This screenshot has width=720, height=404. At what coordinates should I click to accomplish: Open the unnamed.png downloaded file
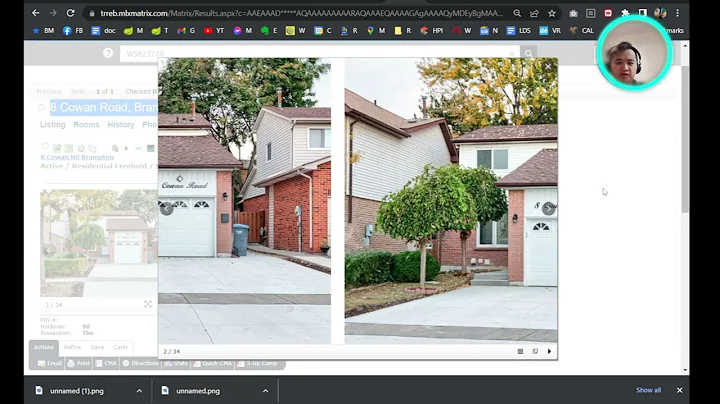198,391
